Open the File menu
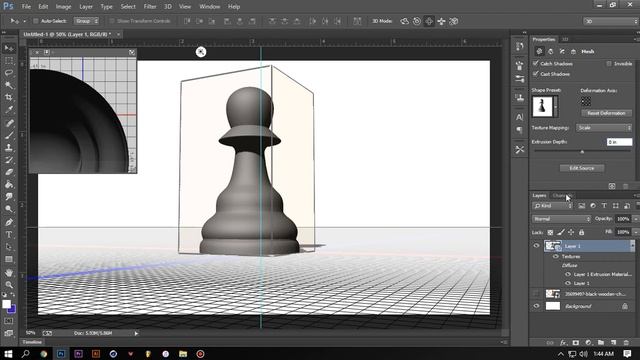640x360 pixels. tap(26, 7)
